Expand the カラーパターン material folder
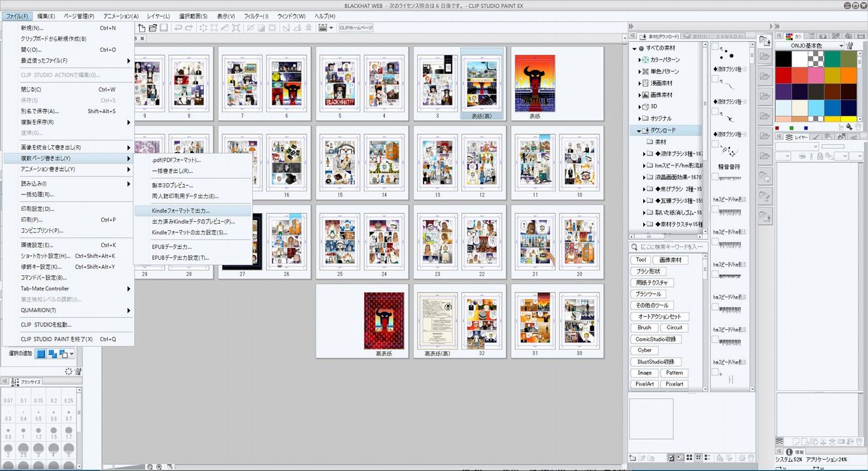Viewport: 868px width, 471px height. click(x=640, y=60)
